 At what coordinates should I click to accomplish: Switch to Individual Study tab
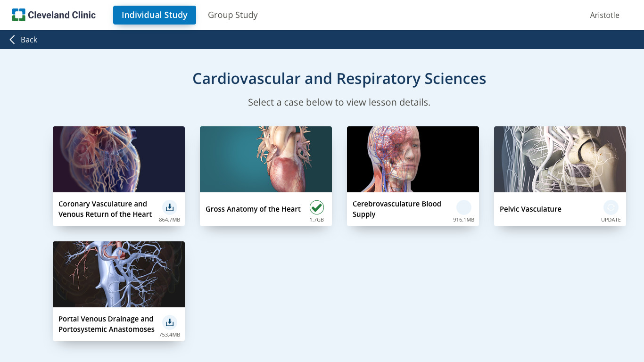(155, 15)
